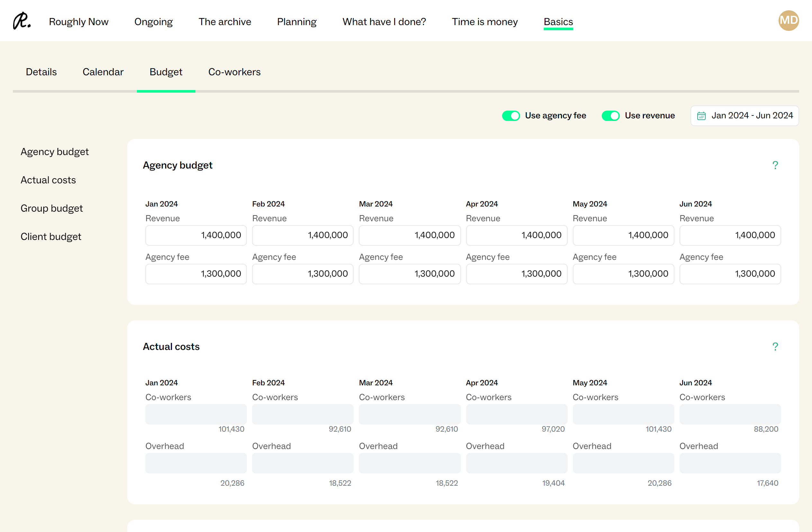Click the Mar 2024 Agency fee input

tap(409, 274)
